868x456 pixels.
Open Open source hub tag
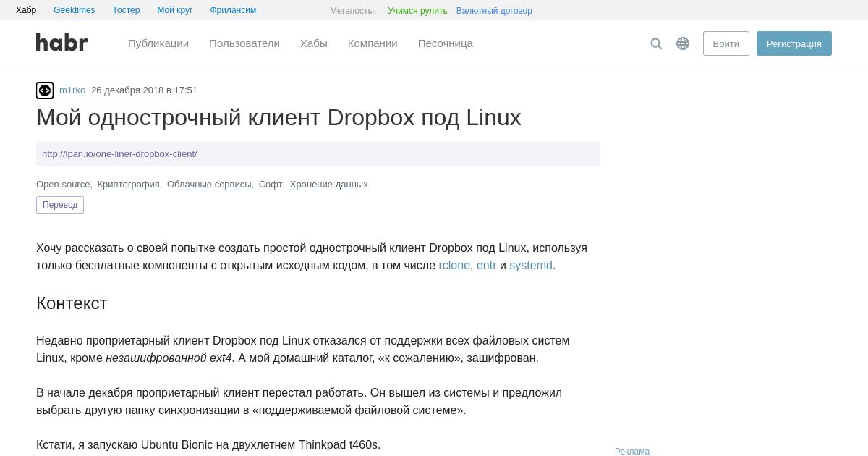[63, 185]
